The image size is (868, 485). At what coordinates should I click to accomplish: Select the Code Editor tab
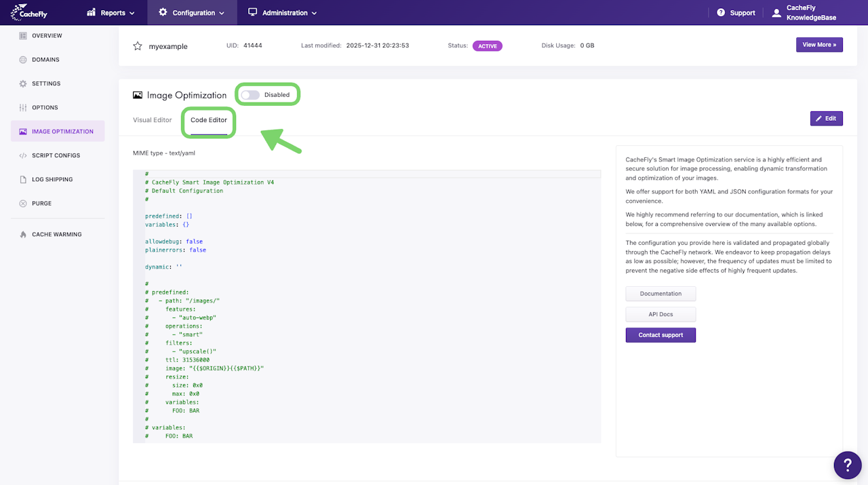tap(209, 120)
